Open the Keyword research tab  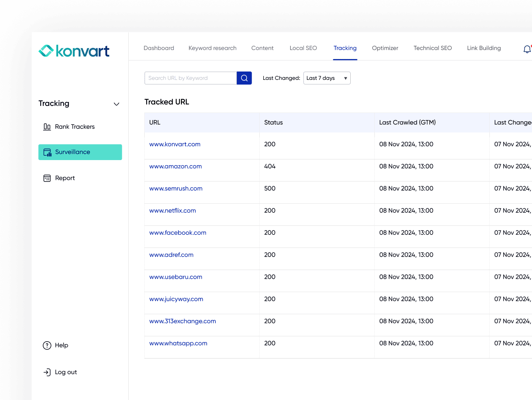pyautogui.click(x=213, y=48)
